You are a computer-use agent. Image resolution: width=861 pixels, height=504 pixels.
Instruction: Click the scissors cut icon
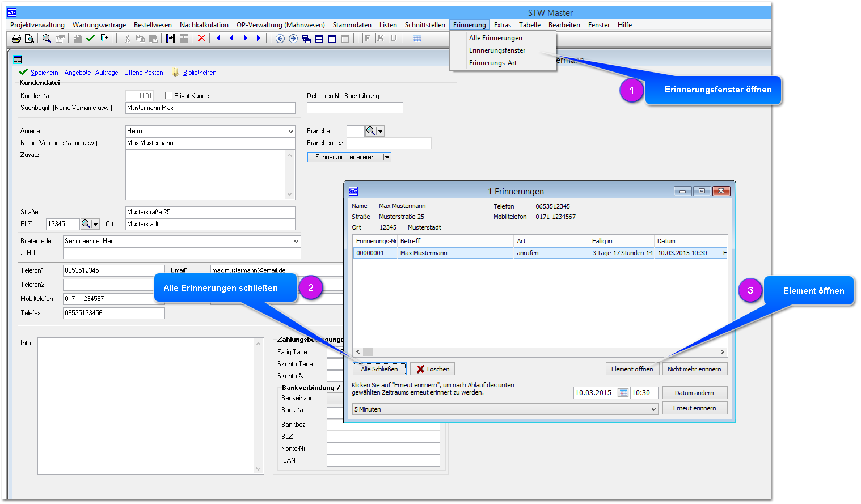(127, 39)
